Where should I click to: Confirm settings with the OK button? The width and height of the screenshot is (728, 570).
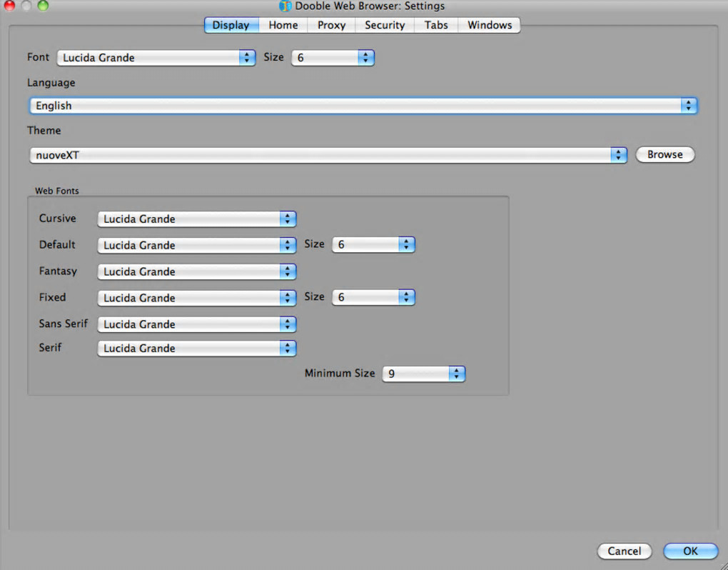690,551
